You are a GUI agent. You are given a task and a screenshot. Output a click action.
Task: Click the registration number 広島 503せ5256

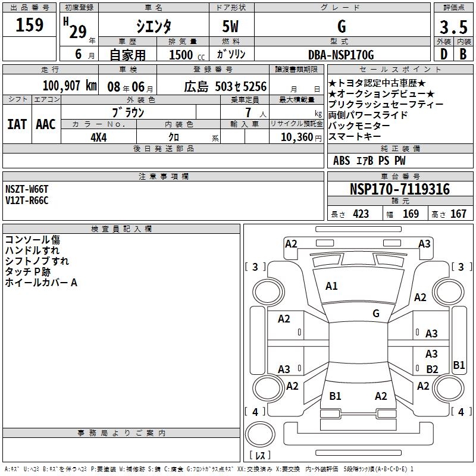coord(225,87)
